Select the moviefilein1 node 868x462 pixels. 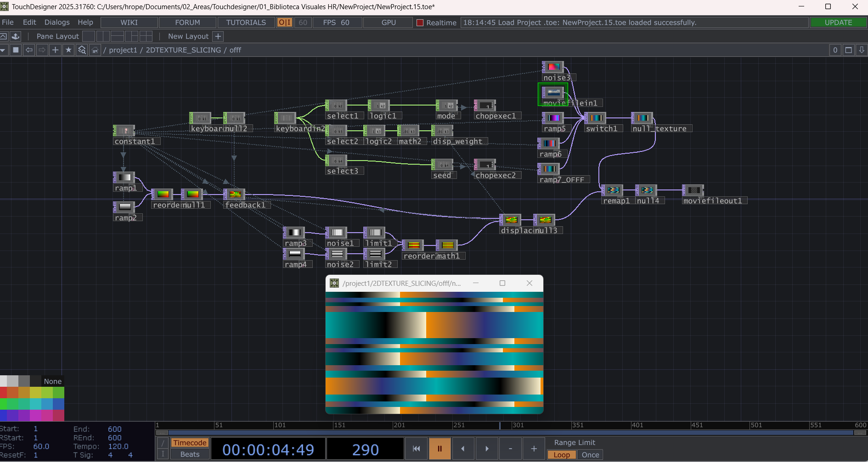tap(553, 93)
